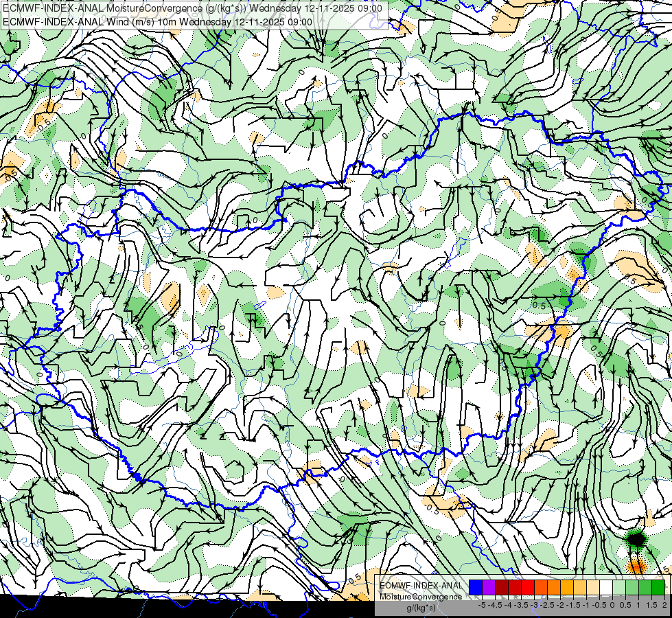672x618 pixels.
Task: Click the pale peach legend swatch
Action: [x=593, y=587]
